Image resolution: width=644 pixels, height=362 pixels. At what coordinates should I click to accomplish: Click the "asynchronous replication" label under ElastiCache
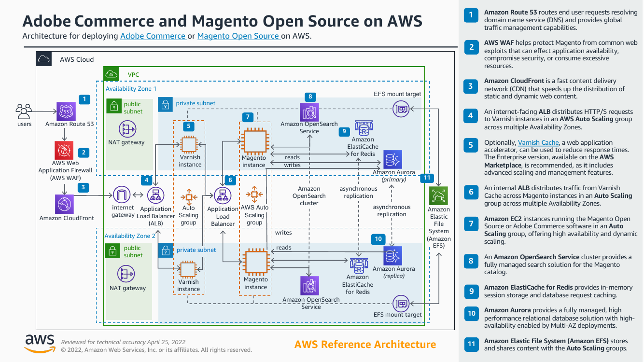358,192
